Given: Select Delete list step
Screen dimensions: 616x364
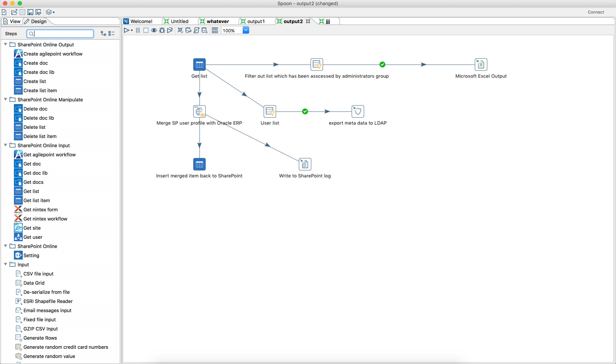Looking at the screenshot, I should click(30, 127).
